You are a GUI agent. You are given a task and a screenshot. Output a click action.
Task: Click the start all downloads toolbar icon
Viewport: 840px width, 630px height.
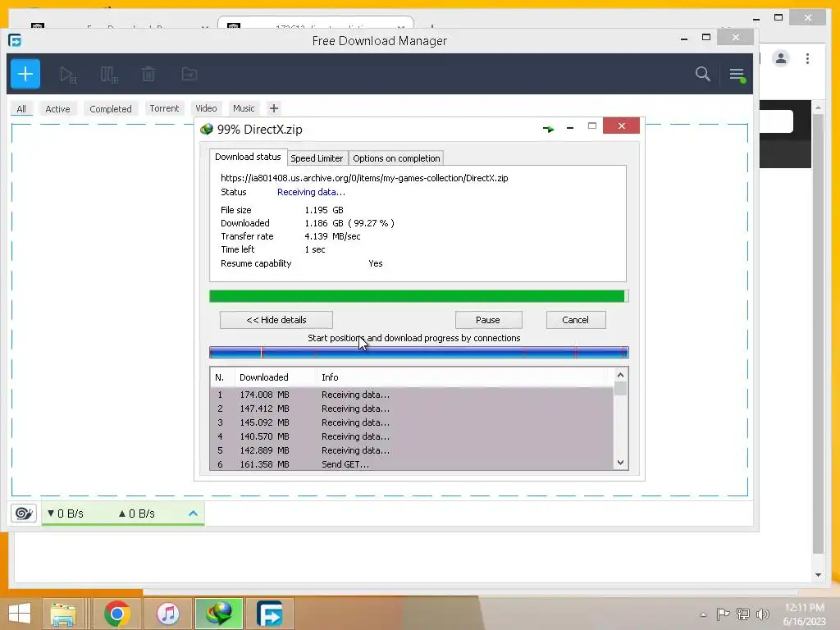click(x=68, y=75)
